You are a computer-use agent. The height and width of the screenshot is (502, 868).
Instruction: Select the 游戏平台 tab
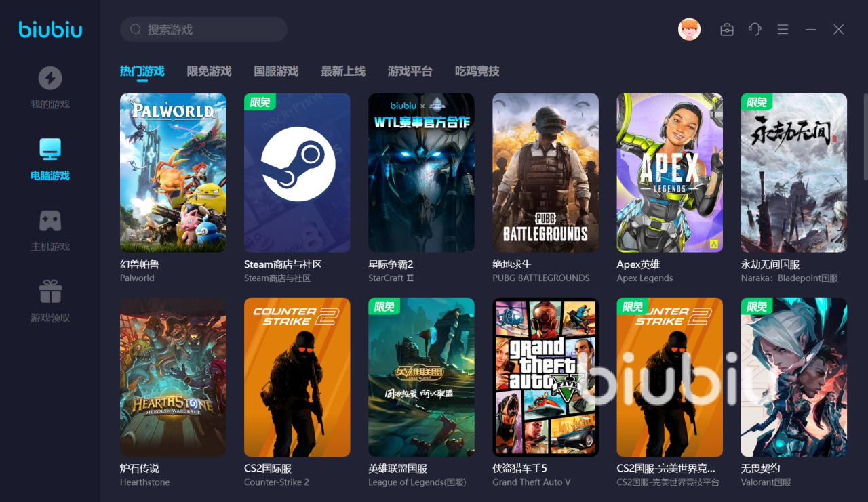(x=410, y=71)
